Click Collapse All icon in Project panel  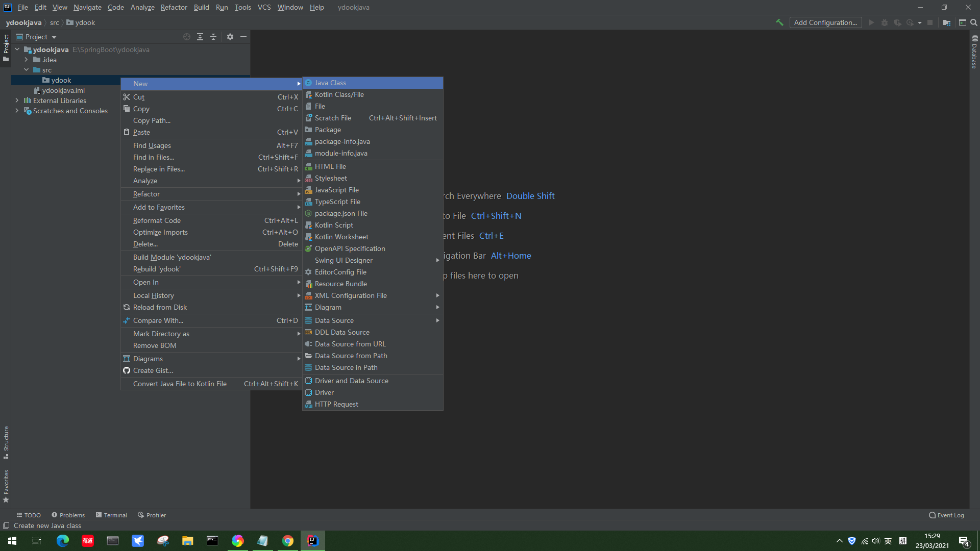click(x=213, y=37)
